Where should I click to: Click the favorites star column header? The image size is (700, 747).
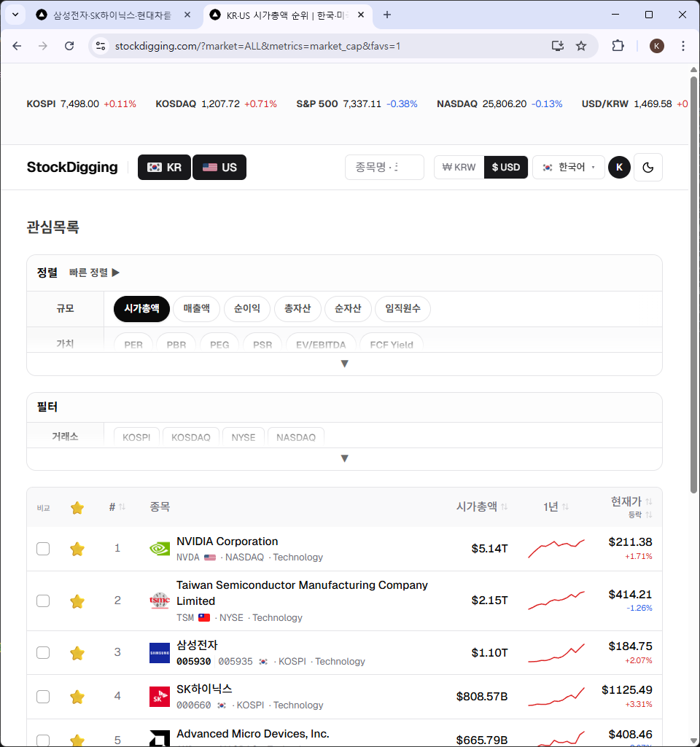77,508
